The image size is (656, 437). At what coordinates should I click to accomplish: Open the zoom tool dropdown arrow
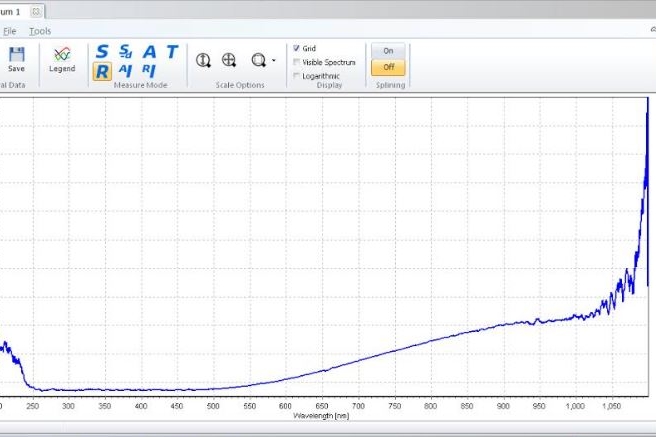click(273, 61)
